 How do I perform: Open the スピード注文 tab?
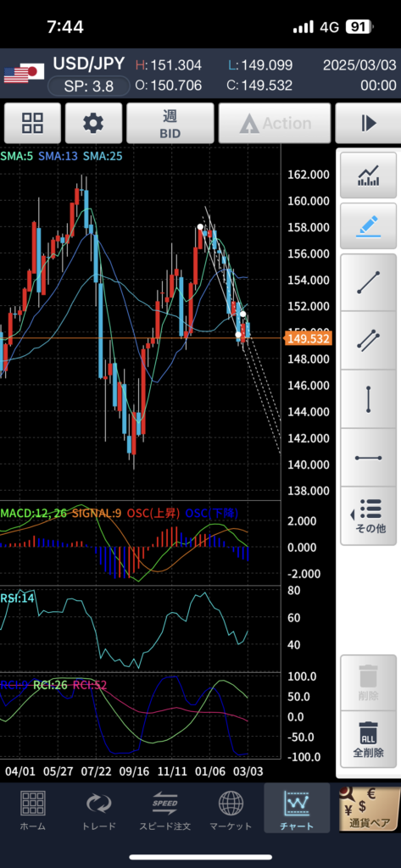(164, 810)
